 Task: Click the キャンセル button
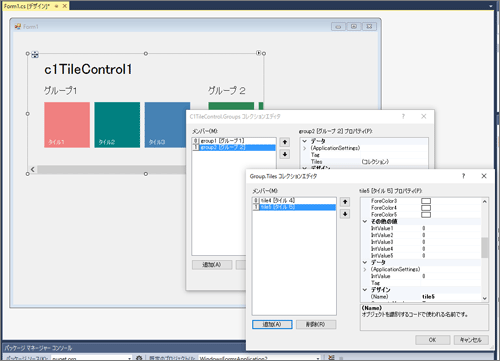pos(471,340)
